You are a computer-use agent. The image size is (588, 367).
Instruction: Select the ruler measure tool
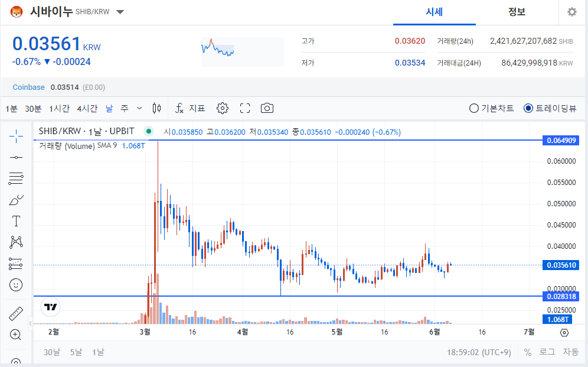click(x=16, y=314)
